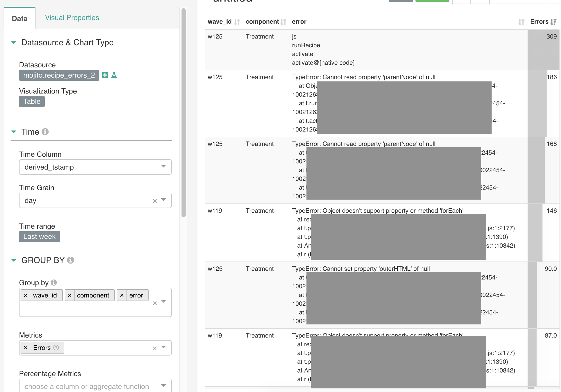Click the plus icon next to the datasource
The image size is (561, 392).
[x=105, y=75]
